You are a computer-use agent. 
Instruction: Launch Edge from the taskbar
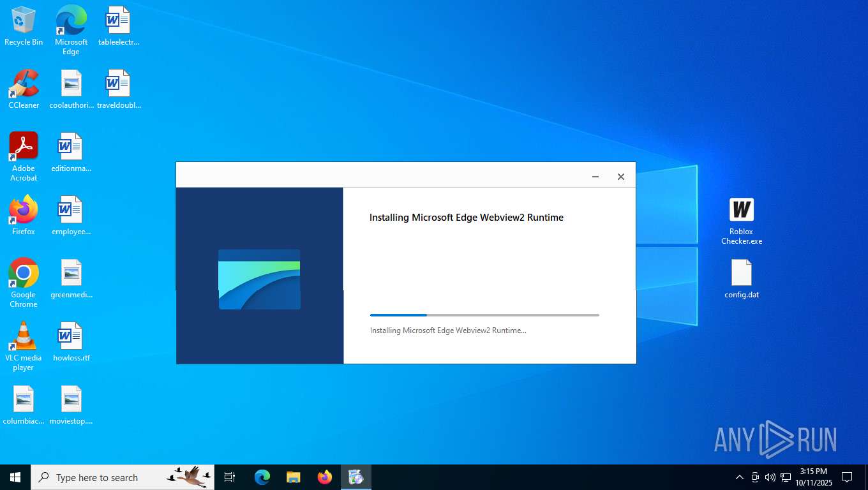pyautogui.click(x=262, y=477)
